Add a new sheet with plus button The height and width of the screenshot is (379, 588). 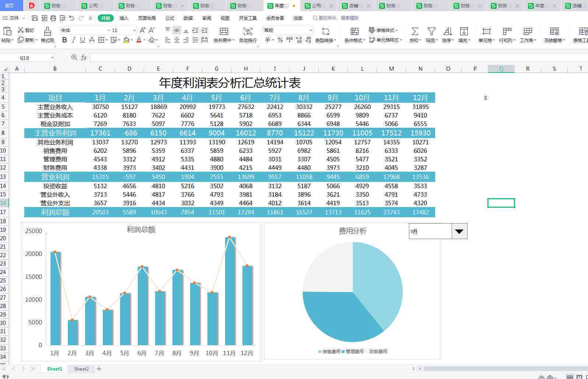pyautogui.click(x=99, y=369)
